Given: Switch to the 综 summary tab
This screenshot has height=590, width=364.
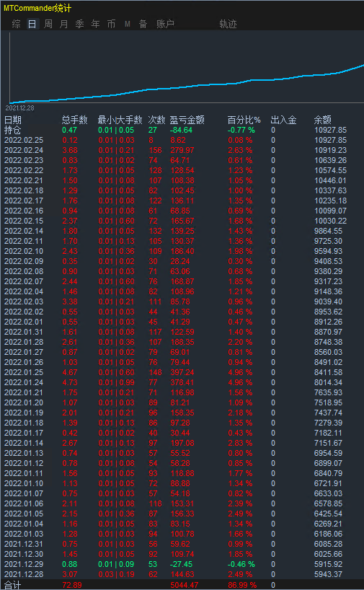Looking at the screenshot, I should tap(16, 24).
